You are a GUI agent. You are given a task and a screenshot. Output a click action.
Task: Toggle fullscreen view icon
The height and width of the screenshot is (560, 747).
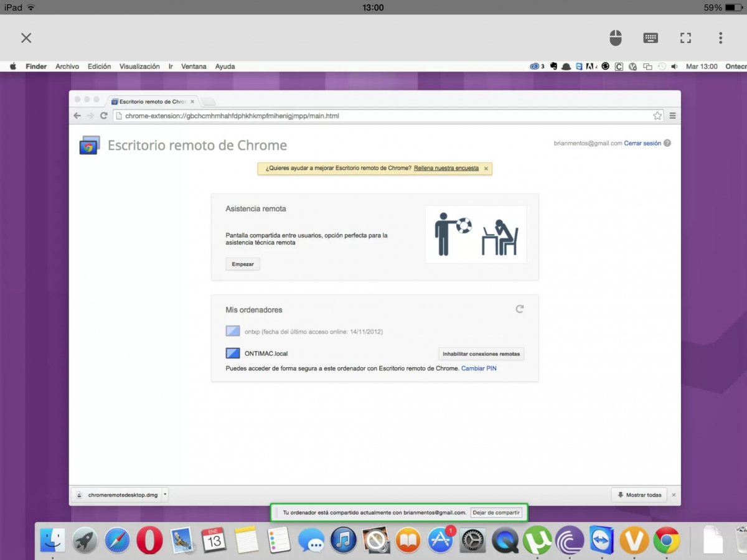point(685,38)
